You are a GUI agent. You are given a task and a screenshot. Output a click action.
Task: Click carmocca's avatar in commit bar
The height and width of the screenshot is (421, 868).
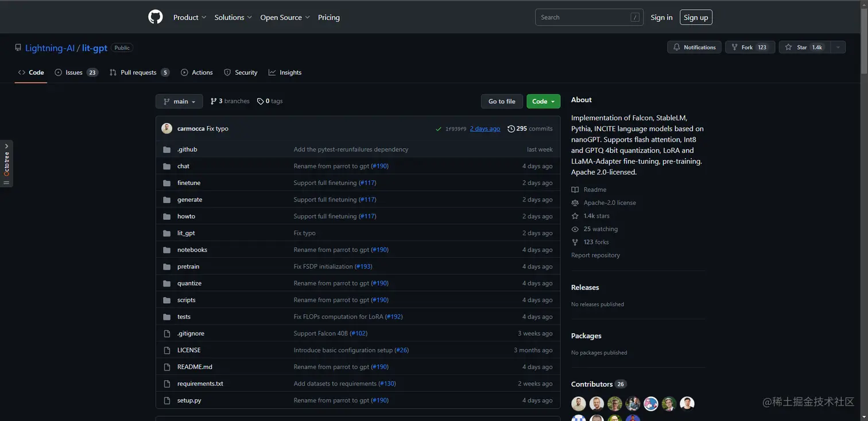(167, 129)
